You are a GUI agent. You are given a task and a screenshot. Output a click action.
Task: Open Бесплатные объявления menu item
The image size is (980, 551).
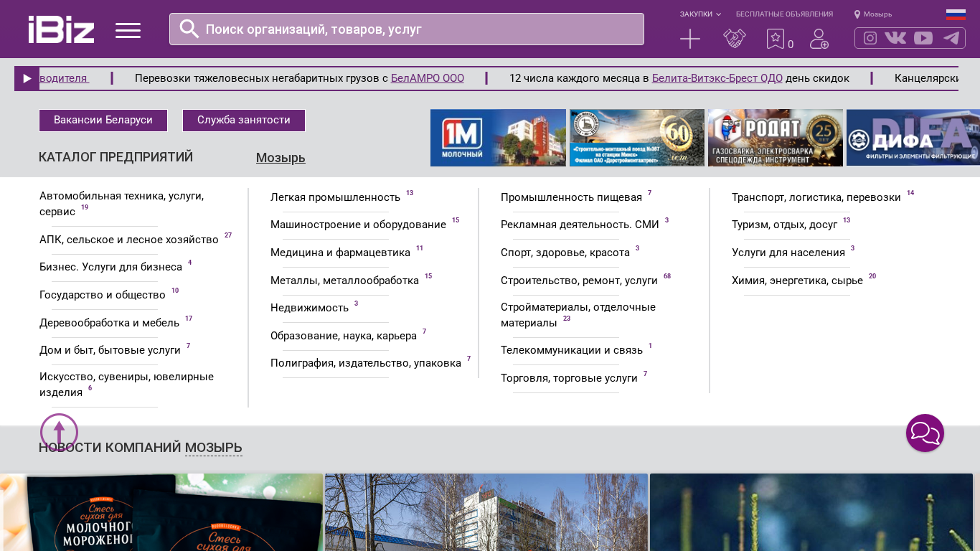[x=784, y=14]
